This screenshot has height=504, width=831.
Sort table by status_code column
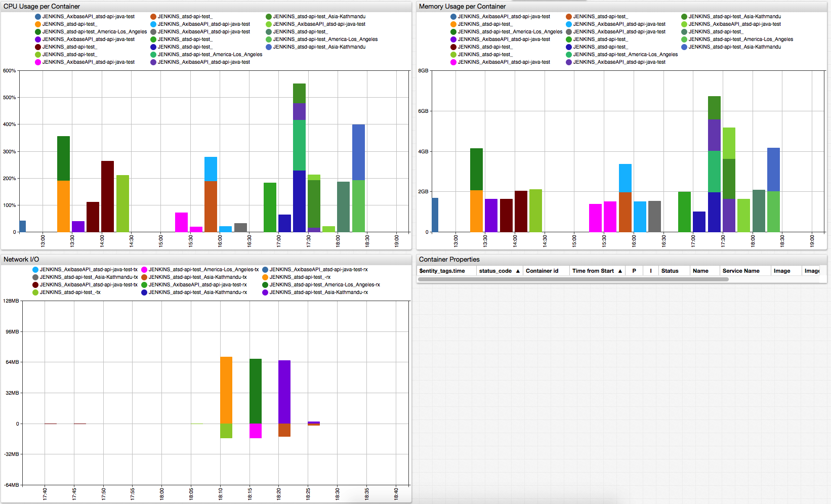pyautogui.click(x=499, y=271)
